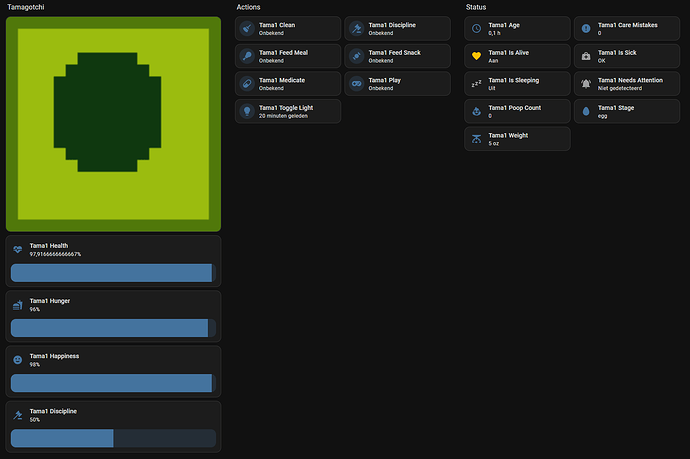
Task: Click the Tama1 Is Alive heart icon
Action: [x=477, y=56]
